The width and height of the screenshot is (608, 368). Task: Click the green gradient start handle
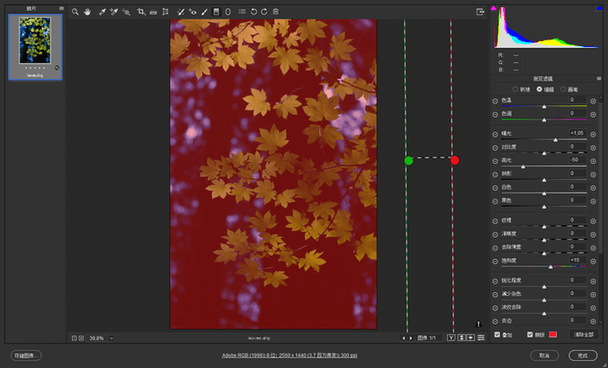(x=408, y=161)
